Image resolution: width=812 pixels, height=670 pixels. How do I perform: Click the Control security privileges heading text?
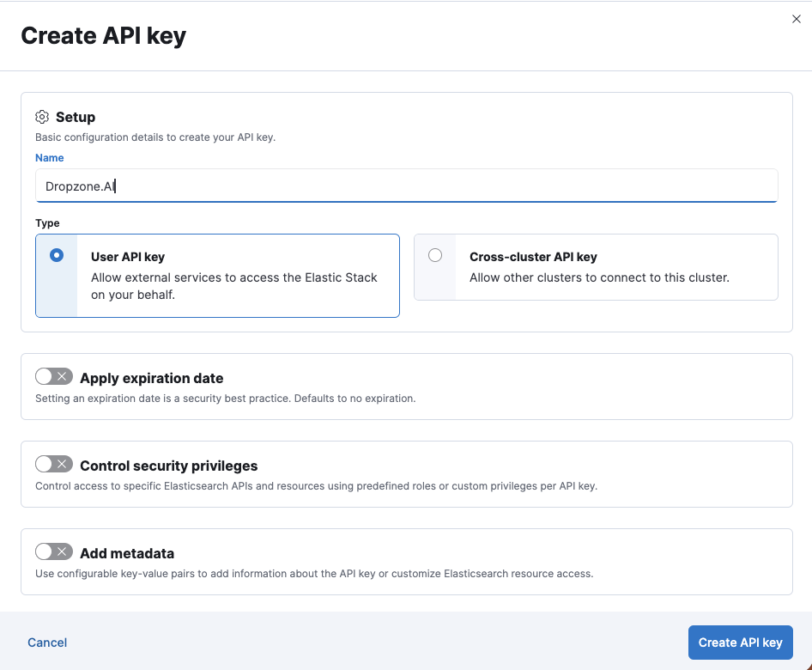(169, 466)
